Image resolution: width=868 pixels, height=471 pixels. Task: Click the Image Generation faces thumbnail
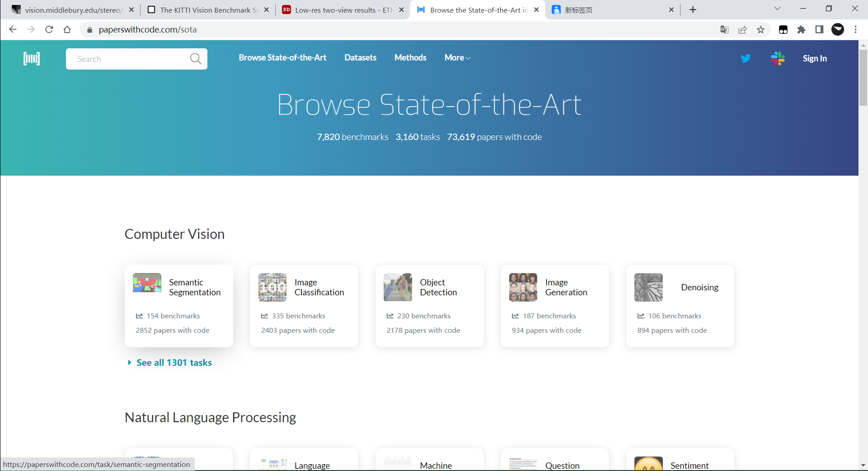click(523, 287)
